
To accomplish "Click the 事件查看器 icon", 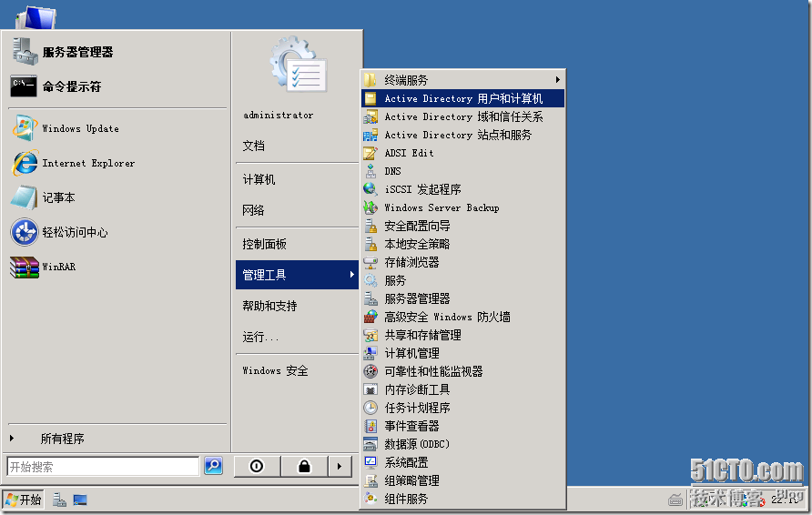I will (x=370, y=426).
